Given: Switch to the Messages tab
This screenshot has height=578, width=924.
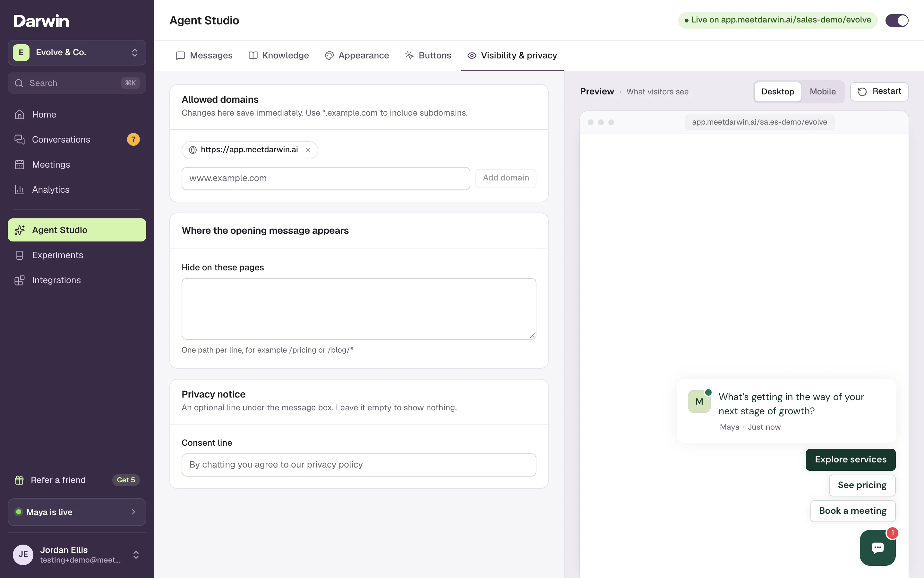Looking at the screenshot, I should click(x=204, y=56).
